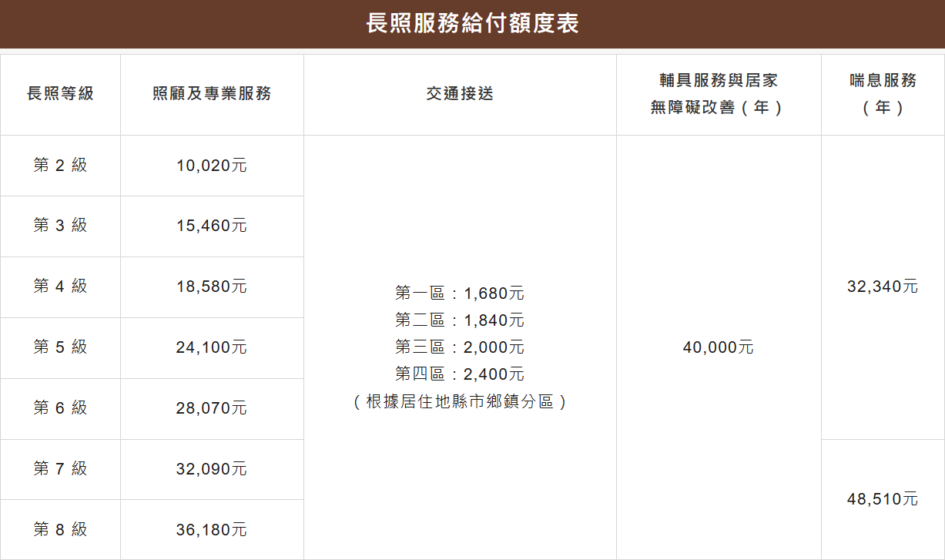The height and width of the screenshot is (560, 945).
Task: Click the 輔具服務與居家無障礙改善 header cell
Action: pos(718,94)
